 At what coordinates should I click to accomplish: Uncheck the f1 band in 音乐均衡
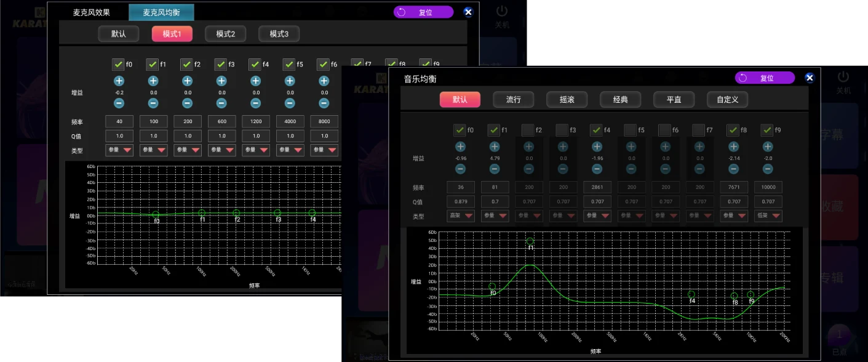(493, 130)
